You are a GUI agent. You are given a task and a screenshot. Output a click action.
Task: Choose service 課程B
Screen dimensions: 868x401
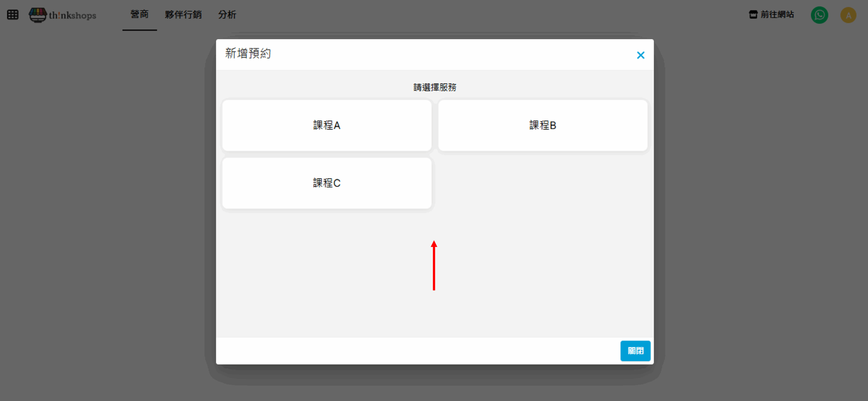tap(542, 125)
